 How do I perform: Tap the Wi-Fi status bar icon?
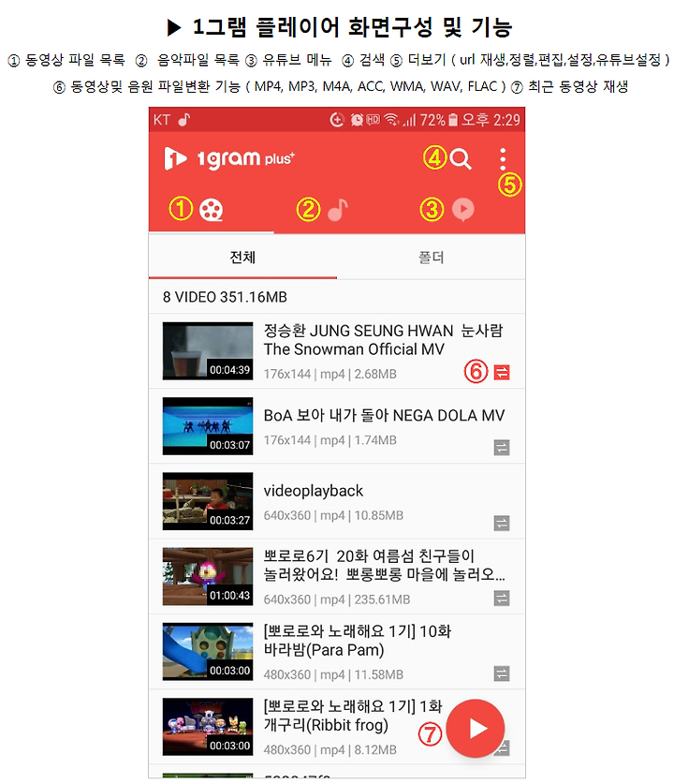[391, 120]
